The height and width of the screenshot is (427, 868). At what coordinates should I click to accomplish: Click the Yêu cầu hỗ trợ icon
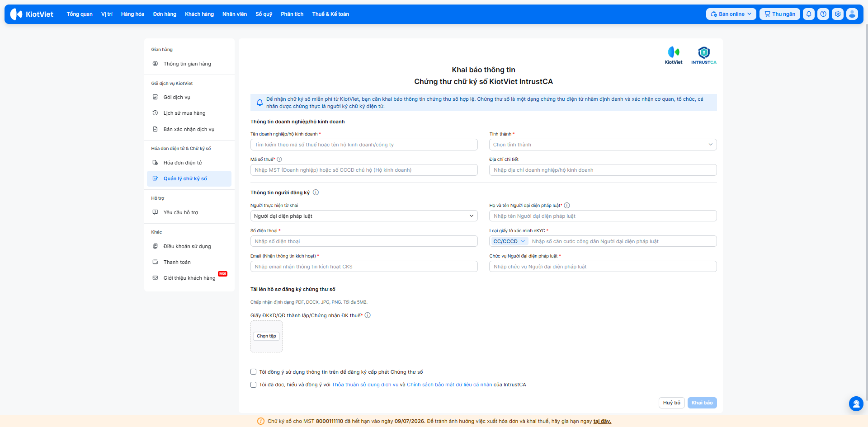(155, 212)
